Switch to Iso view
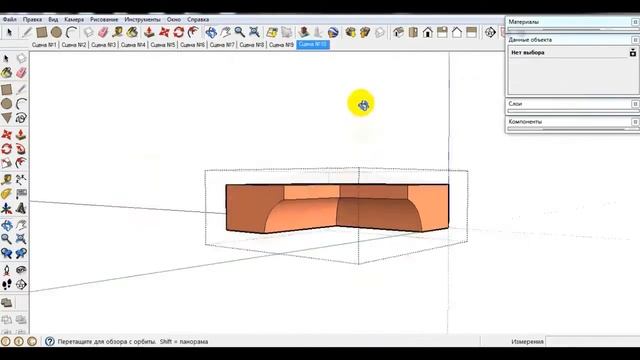 tap(398, 32)
